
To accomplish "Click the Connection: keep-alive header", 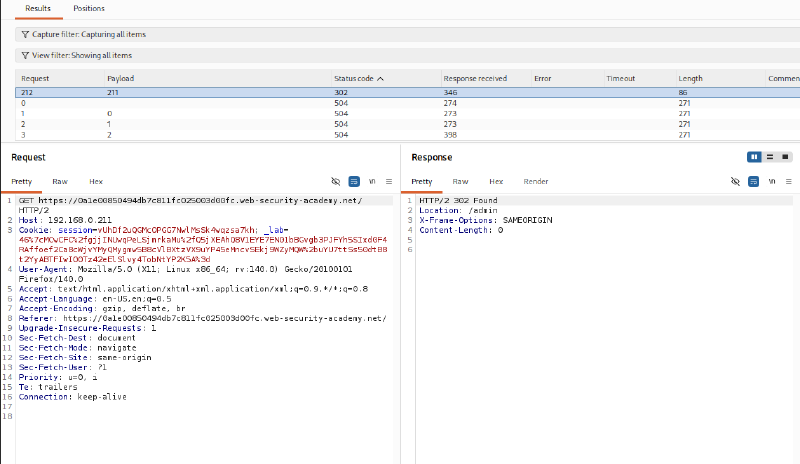I will [x=72, y=397].
